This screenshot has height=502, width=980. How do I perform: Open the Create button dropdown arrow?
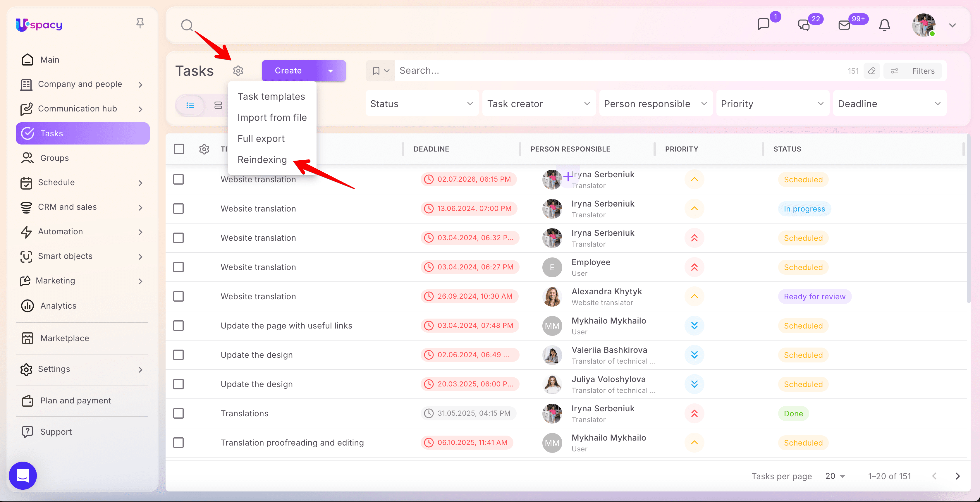331,71
